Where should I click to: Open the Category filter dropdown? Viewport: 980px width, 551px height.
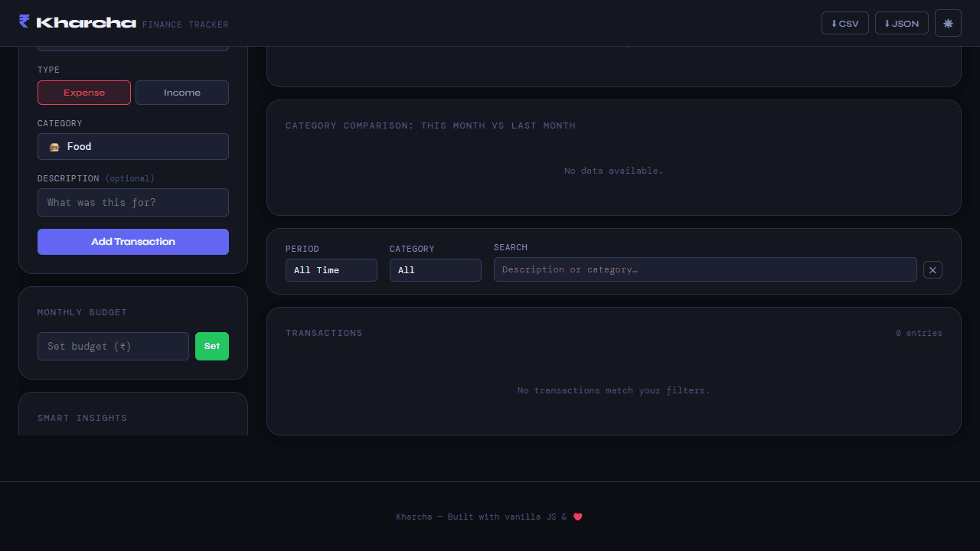tap(436, 270)
